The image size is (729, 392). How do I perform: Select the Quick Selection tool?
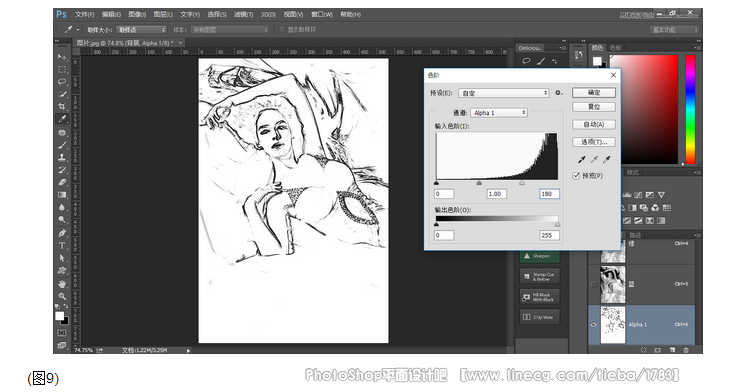pyautogui.click(x=62, y=94)
